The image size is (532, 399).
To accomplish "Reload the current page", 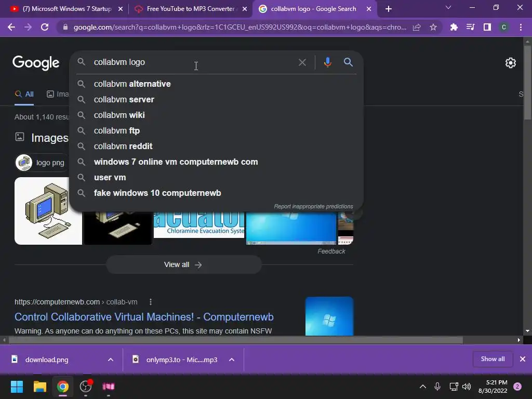I will pos(45,27).
